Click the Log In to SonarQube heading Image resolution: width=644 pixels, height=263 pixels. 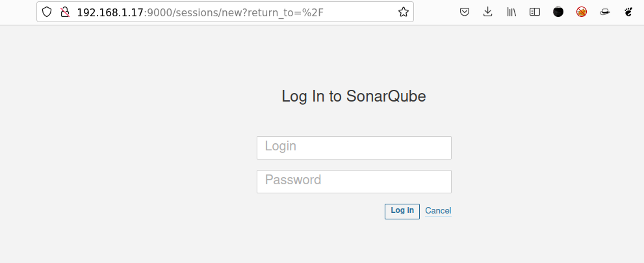click(x=354, y=96)
